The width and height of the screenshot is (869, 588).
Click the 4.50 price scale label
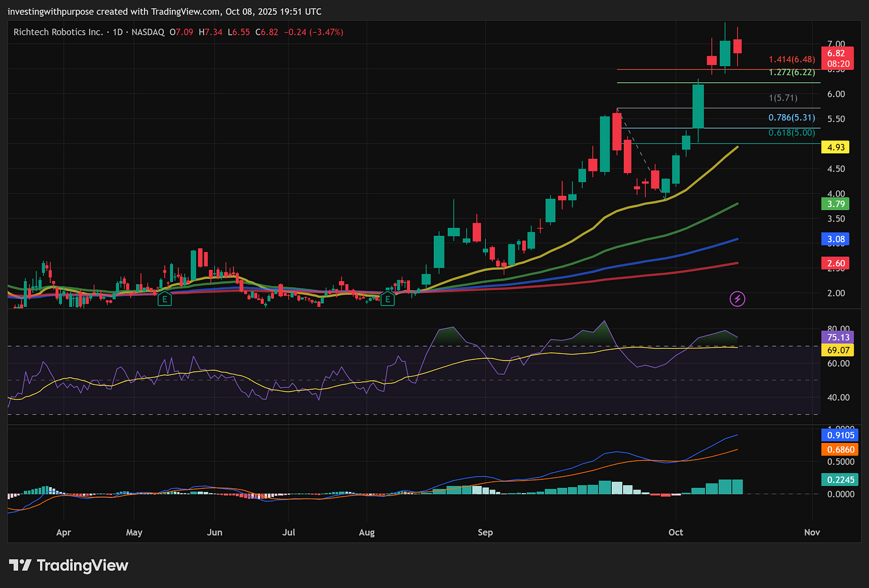[x=836, y=169]
